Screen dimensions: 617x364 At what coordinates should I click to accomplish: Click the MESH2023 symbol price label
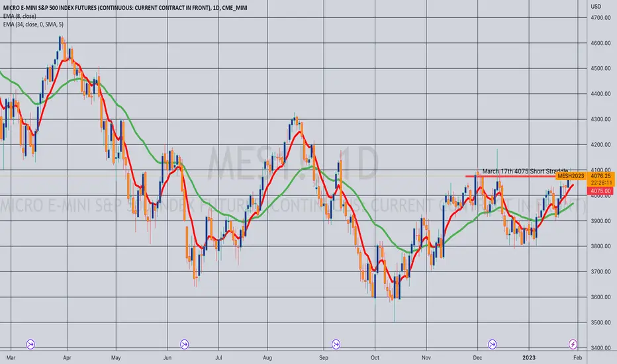571,176
